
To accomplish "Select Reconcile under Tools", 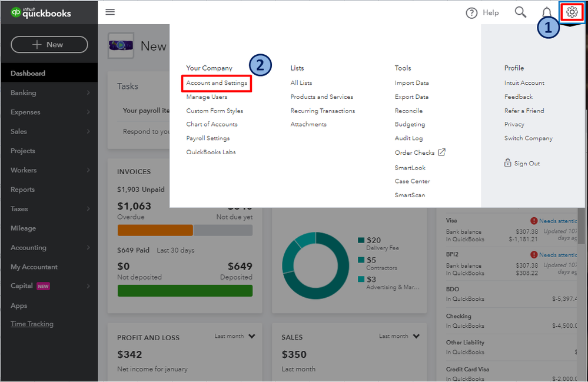I will (x=408, y=110).
